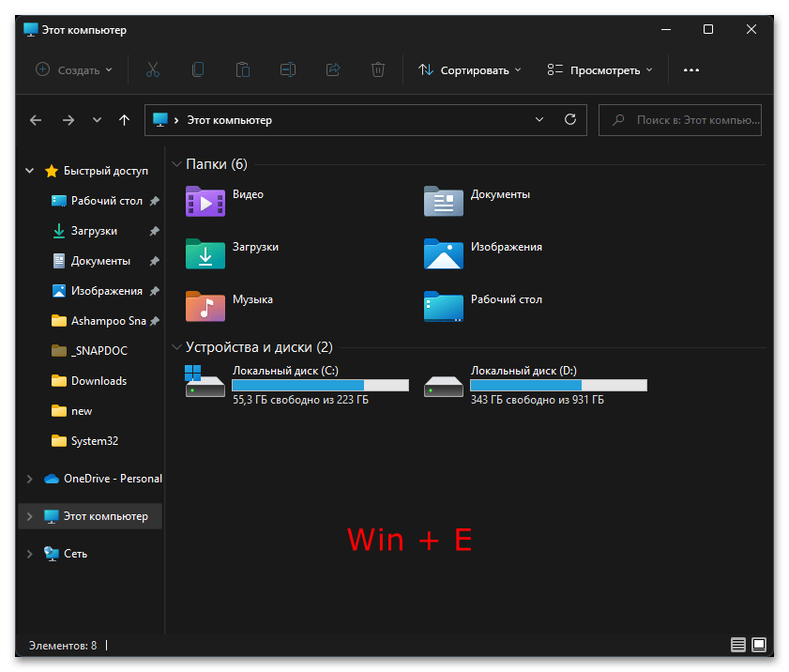Click the Share icon in toolbar
The height and width of the screenshot is (672, 789).
click(x=333, y=69)
